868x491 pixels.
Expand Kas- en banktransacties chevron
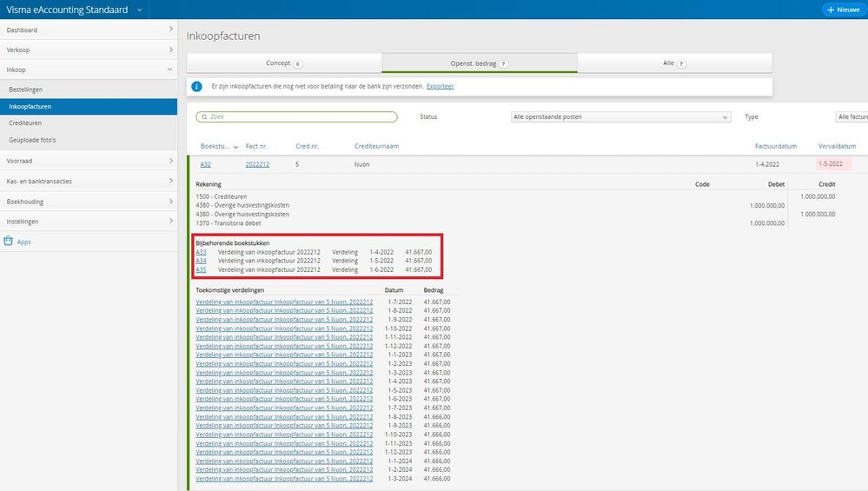(x=170, y=181)
